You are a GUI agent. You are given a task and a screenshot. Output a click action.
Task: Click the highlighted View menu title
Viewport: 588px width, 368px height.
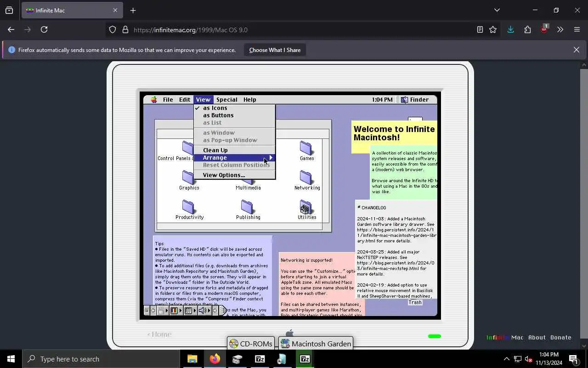(203, 99)
